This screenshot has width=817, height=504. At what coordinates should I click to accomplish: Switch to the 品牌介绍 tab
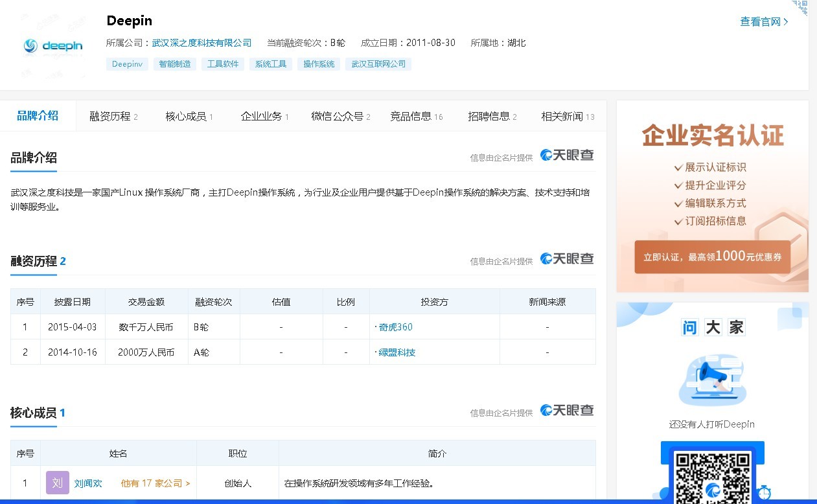click(x=38, y=116)
